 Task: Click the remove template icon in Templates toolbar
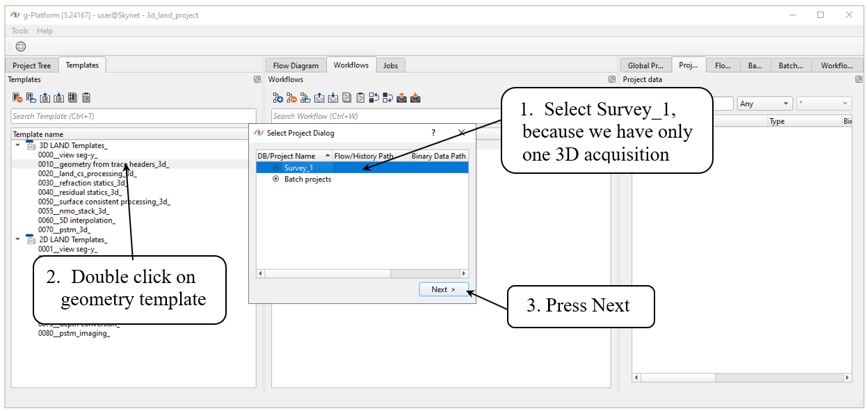[18, 98]
